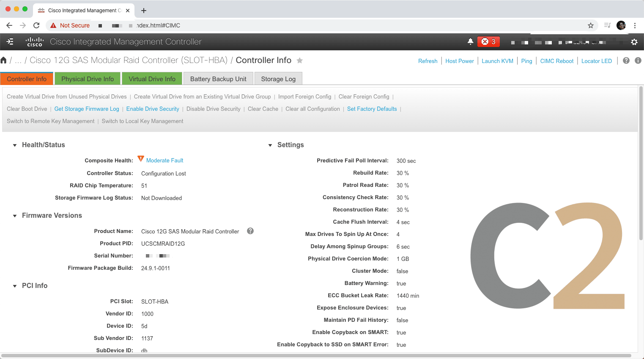Click CIMC Reboot link

(557, 61)
